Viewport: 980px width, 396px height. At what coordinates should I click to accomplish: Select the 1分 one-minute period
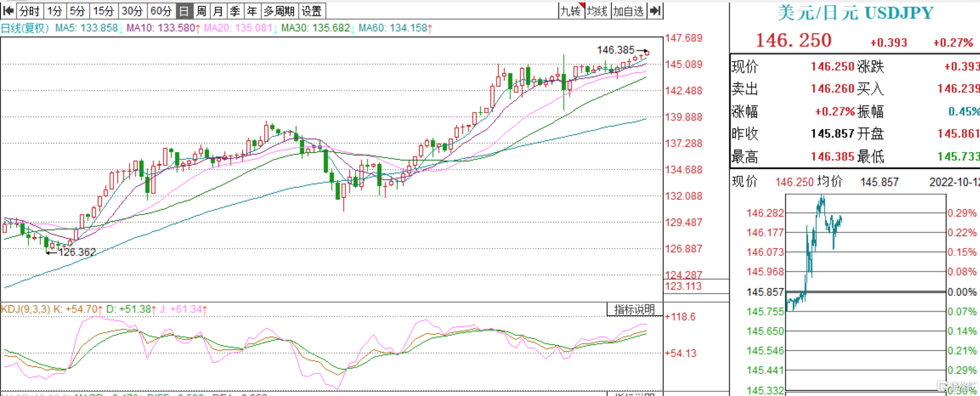pyautogui.click(x=54, y=11)
